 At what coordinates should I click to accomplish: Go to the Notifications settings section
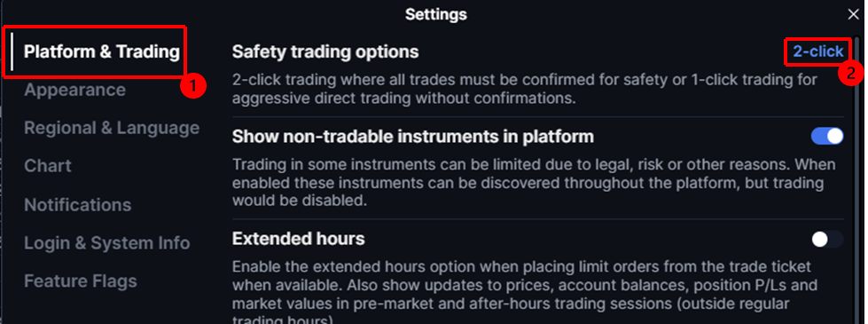(x=77, y=205)
